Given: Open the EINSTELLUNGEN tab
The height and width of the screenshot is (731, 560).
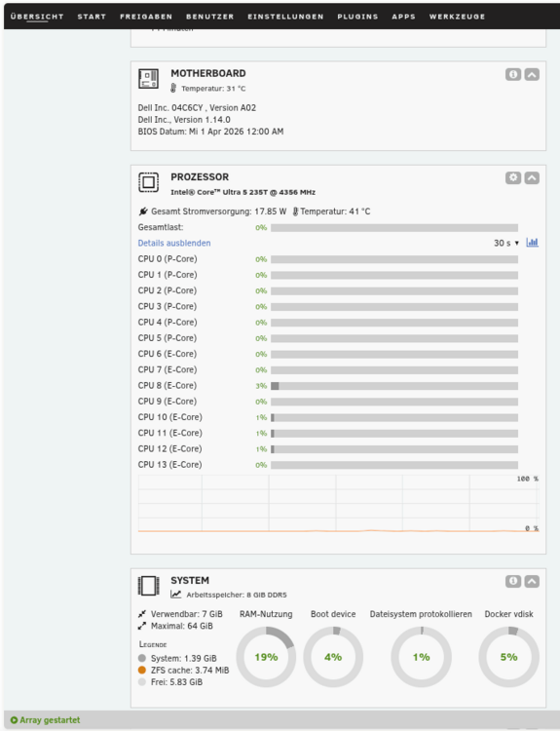Looking at the screenshot, I should click(x=285, y=17).
